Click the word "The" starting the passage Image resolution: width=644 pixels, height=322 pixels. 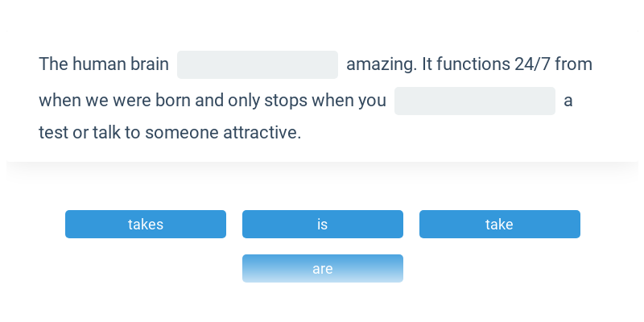pos(53,64)
